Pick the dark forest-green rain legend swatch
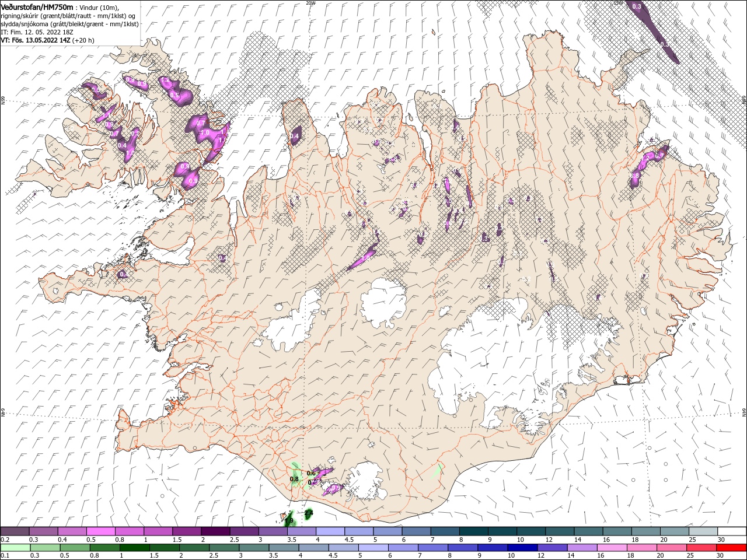Image resolution: width=747 pixels, height=560 pixels. coord(134,548)
